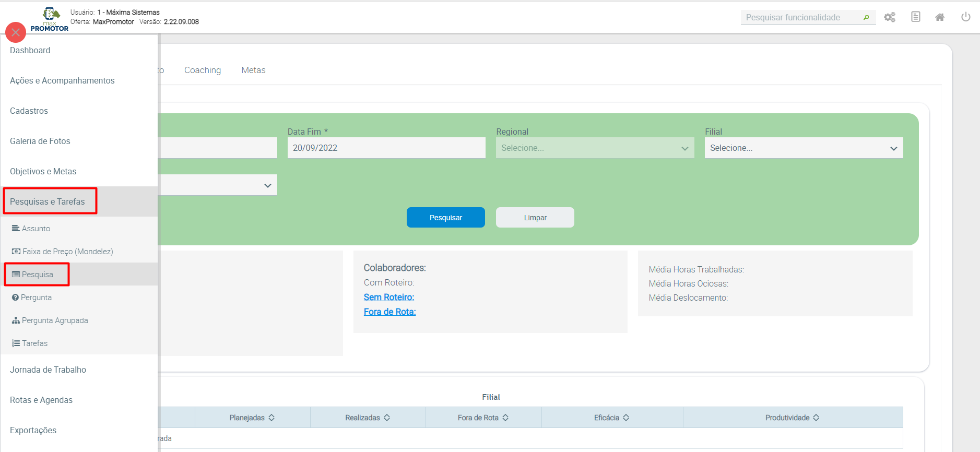Viewport: 980px width, 452px height.
Task: Click the Limpar button
Action: [535, 218]
